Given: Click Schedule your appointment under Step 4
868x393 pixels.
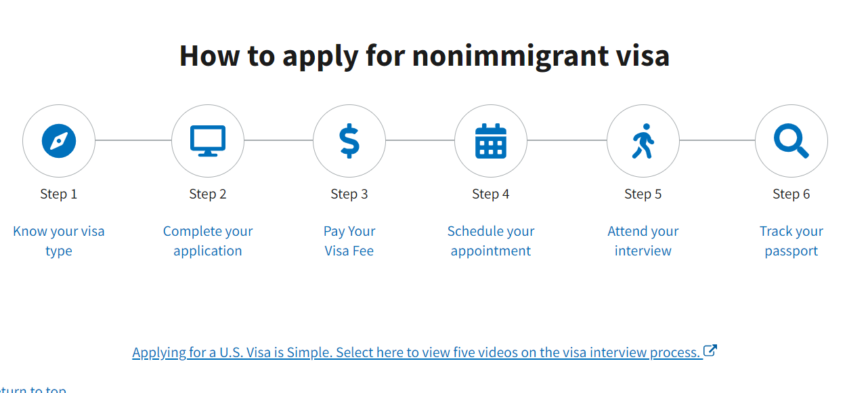Looking at the screenshot, I should pyautogui.click(x=491, y=241).
